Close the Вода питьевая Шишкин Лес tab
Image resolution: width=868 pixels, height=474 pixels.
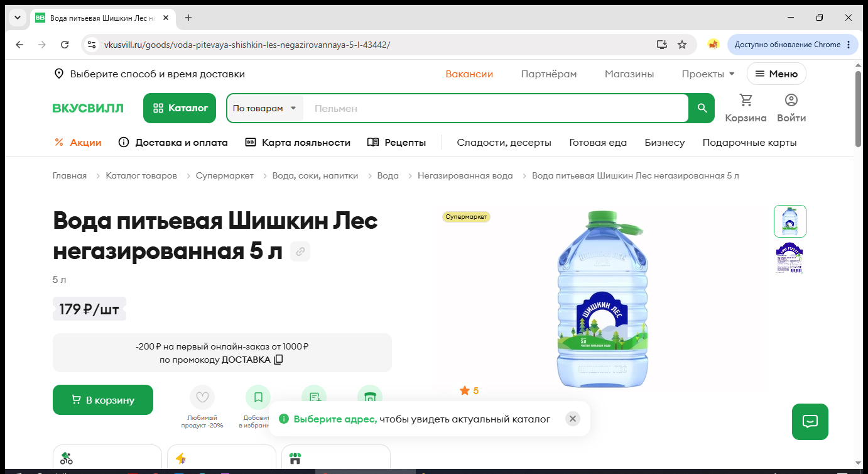[166, 18]
